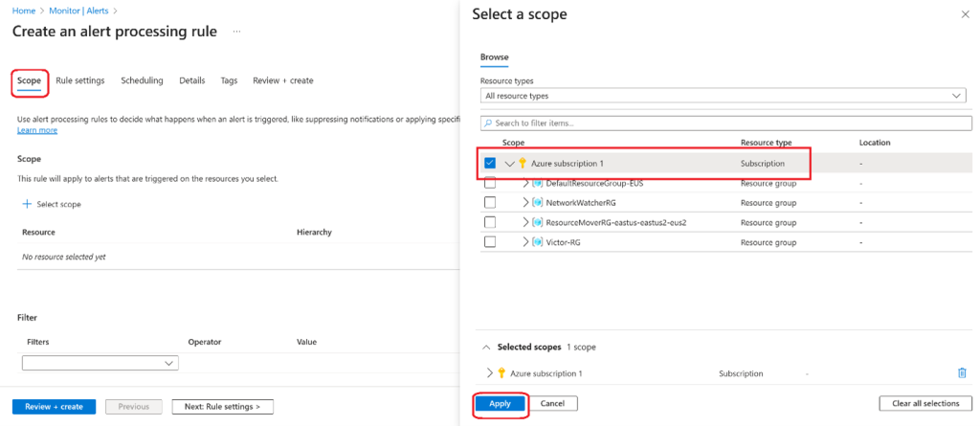The width and height of the screenshot is (980, 426).
Task: Click the Filters column header
Action: pos(38,342)
